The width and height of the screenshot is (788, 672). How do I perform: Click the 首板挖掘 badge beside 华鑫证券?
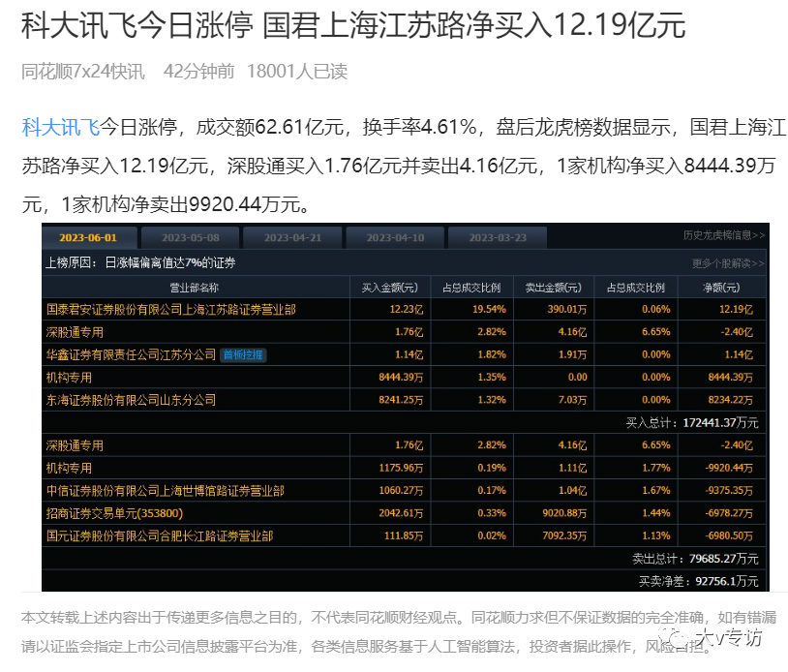pos(242,354)
